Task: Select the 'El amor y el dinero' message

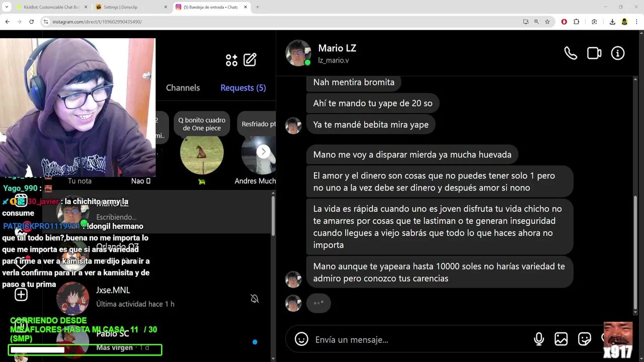Action: coord(440,182)
